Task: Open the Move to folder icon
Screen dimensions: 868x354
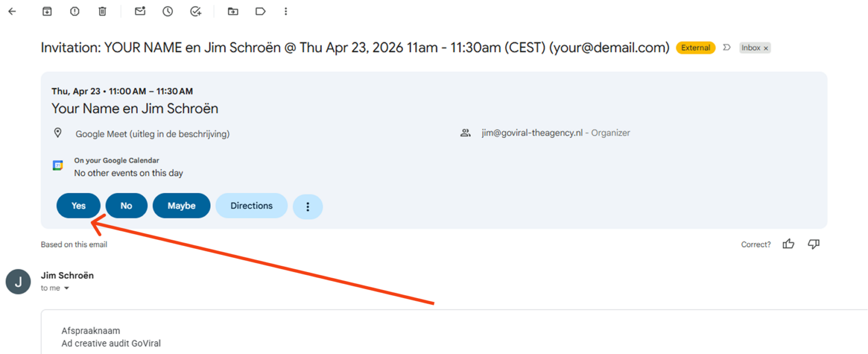Action: coord(233,11)
